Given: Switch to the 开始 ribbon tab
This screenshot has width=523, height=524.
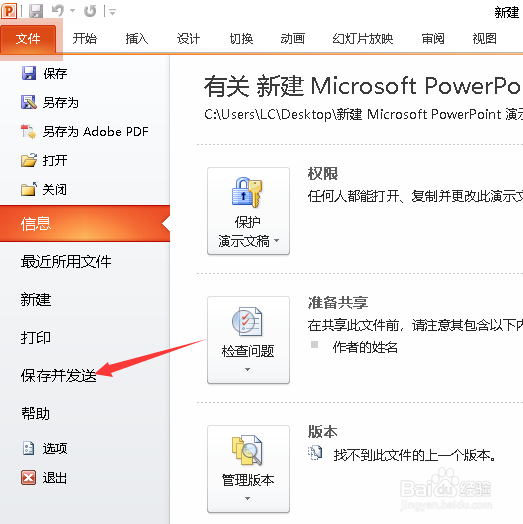Looking at the screenshot, I should click(x=85, y=39).
